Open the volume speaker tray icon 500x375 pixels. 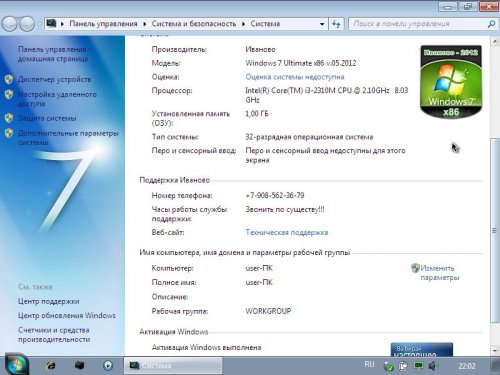click(x=432, y=366)
